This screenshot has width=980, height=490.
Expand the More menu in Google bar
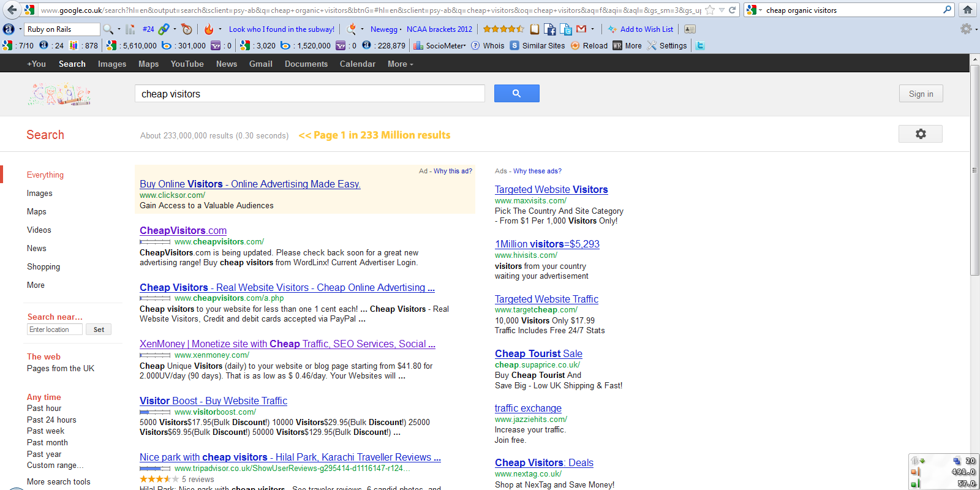(400, 64)
